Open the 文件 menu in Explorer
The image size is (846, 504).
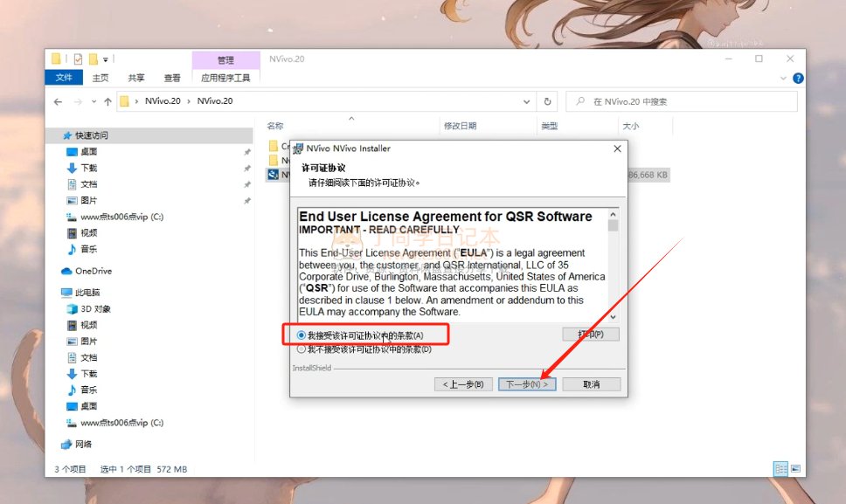point(64,78)
